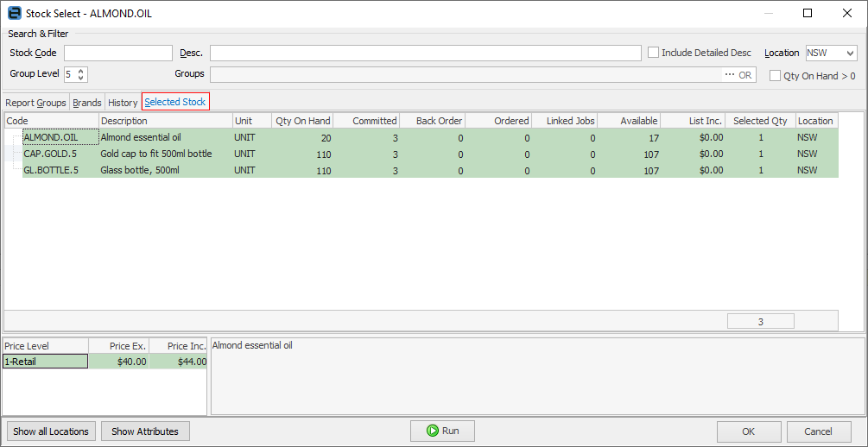
Task: Select the Selected Stock tab
Action: 175,102
